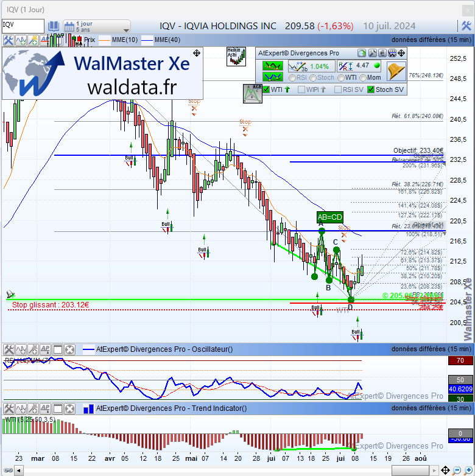Click the horizontal scrollbar thumb
Image resolution: width=475 pixels, height=476 pixels.
click(x=410, y=471)
